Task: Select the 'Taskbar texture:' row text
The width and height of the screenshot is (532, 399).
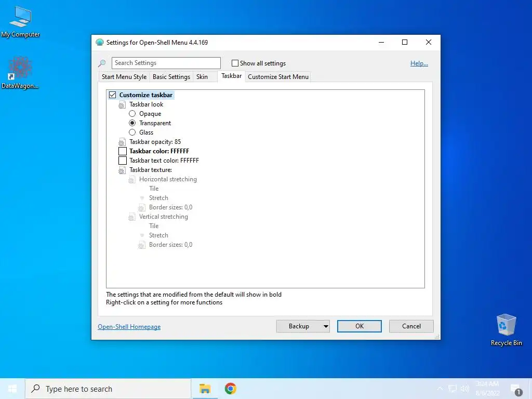Action: 151,170
